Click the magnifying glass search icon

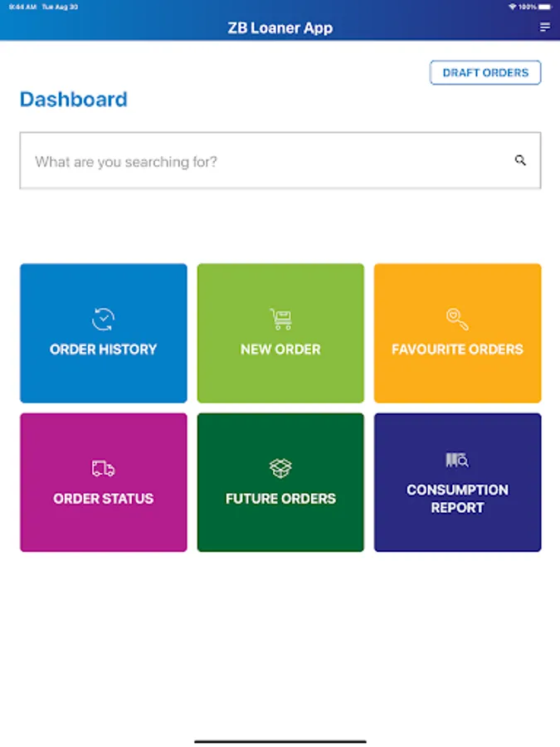tap(520, 161)
